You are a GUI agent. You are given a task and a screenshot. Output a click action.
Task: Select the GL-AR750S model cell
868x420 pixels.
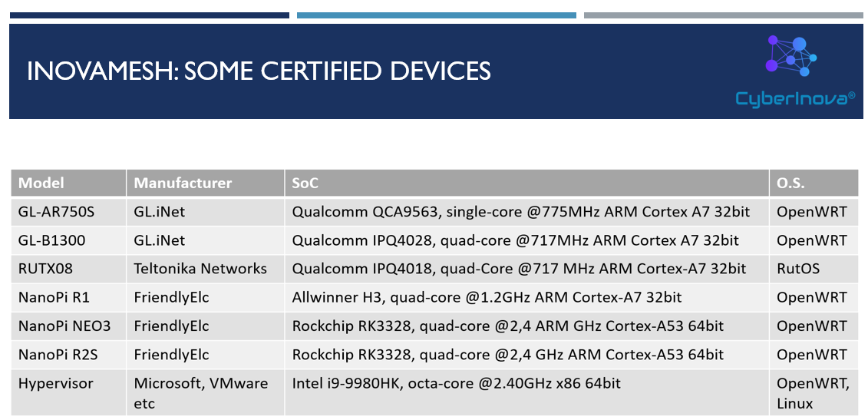pos(51,211)
